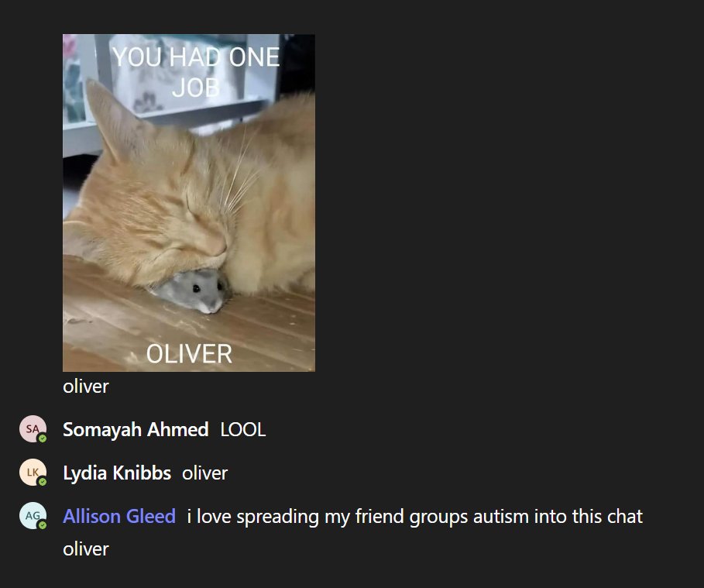The width and height of the screenshot is (704, 588).
Task: Open Allison Gleed's highlighted name
Action: pos(119,516)
